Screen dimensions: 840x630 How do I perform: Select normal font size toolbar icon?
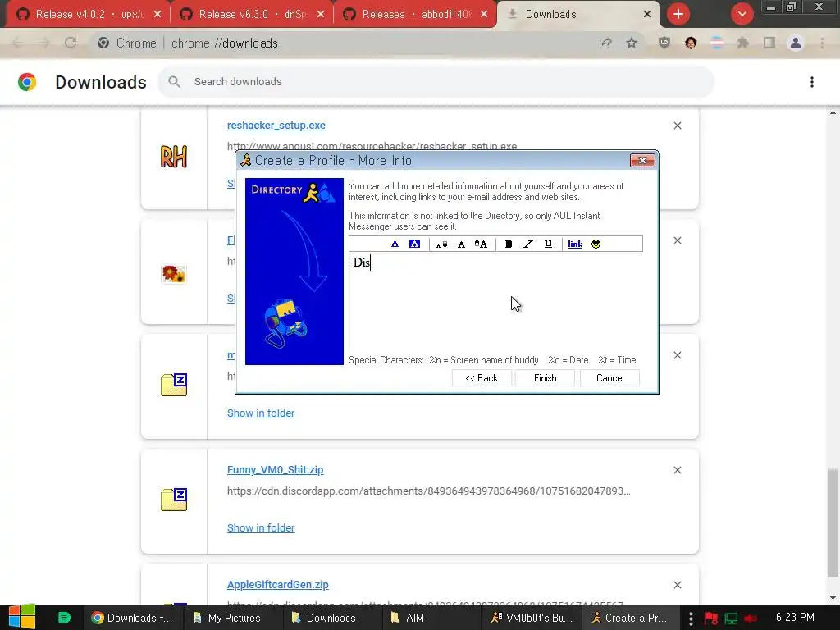461,244
